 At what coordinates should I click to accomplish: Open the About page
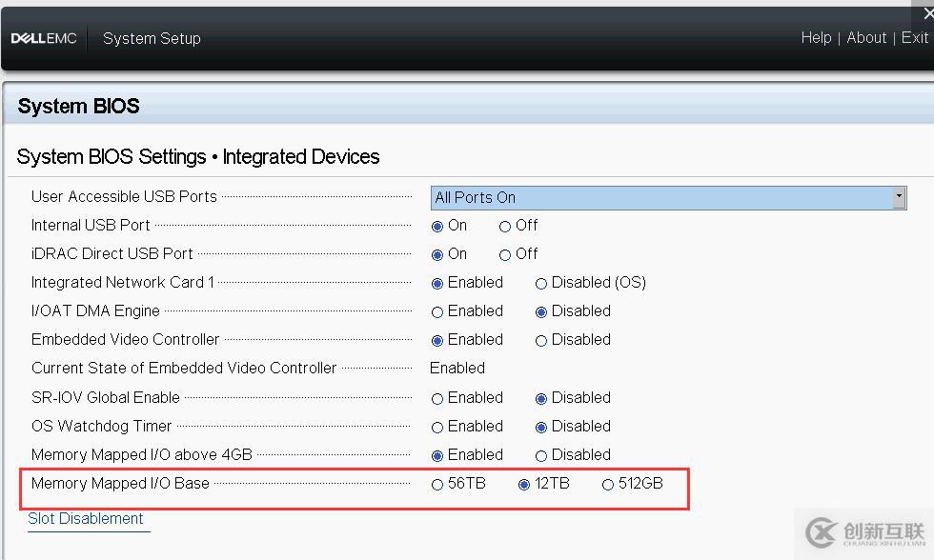tap(866, 38)
